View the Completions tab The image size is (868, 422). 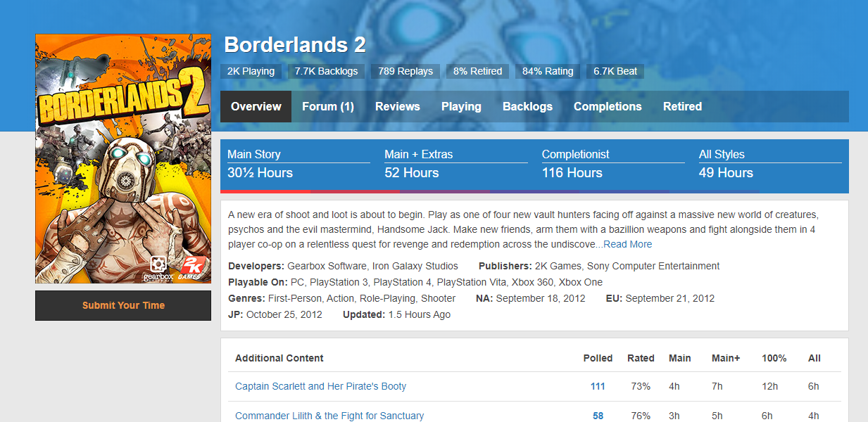[608, 107]
